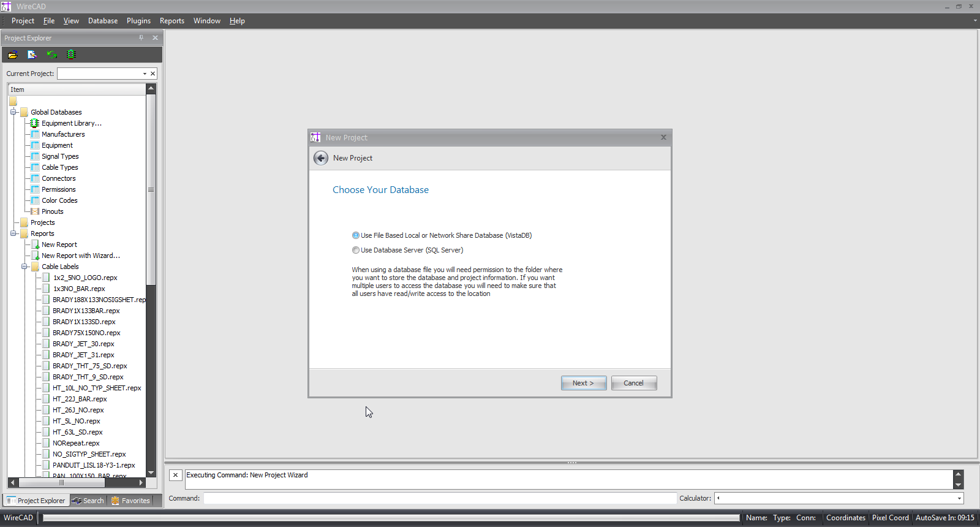Open the View menu
980x527 pixels.
click(x=71, y=21)
